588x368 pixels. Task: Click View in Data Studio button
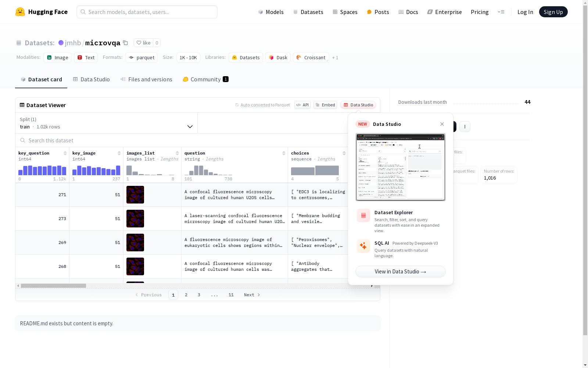tap(401, 272)
